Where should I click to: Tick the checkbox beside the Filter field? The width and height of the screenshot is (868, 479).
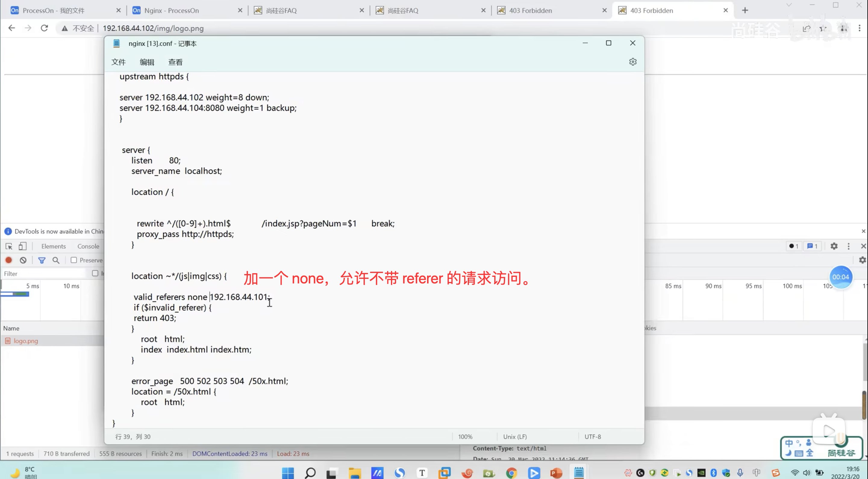95,273
